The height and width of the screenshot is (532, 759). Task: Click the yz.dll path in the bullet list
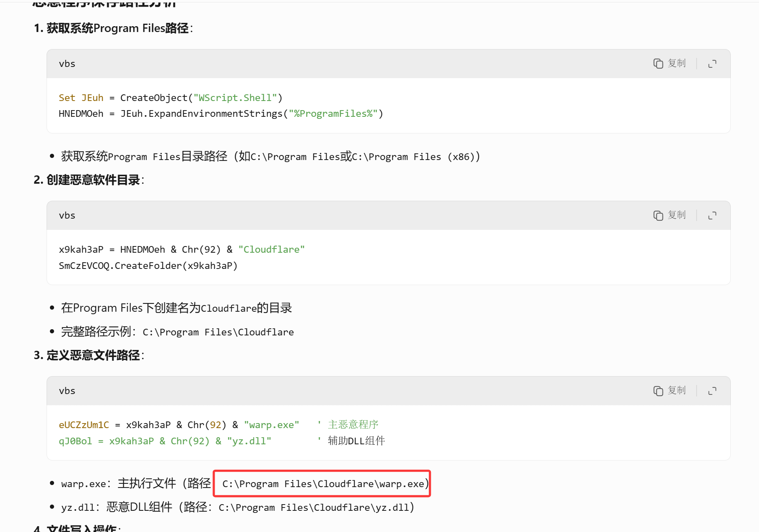pyautogui.click(x=314, y=507)
